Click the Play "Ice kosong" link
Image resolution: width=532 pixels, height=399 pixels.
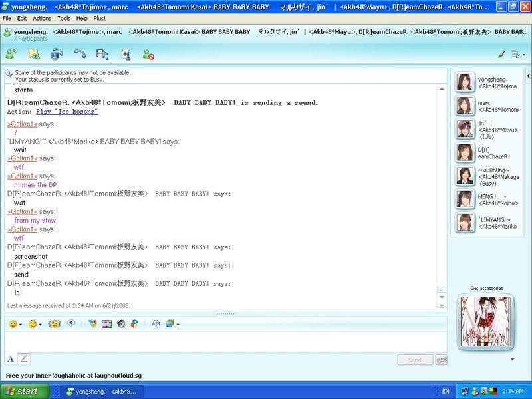point(66,112)
